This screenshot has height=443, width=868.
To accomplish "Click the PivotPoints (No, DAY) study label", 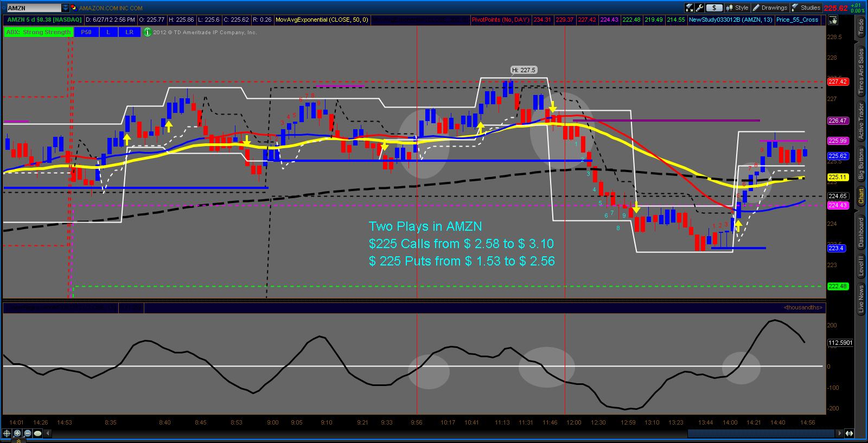I will coord(501,20).
